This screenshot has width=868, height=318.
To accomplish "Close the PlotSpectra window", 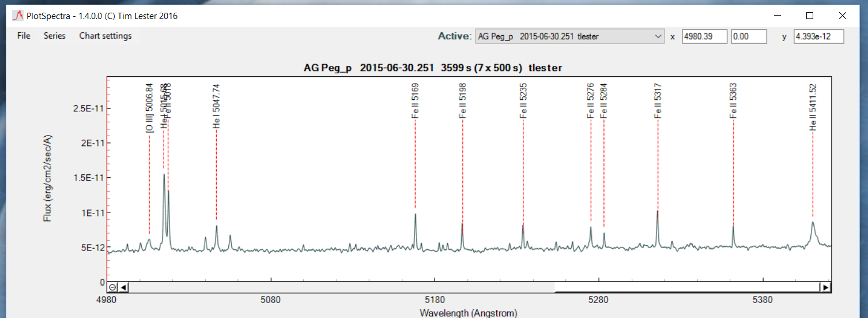I will click(x=842, y=16).
